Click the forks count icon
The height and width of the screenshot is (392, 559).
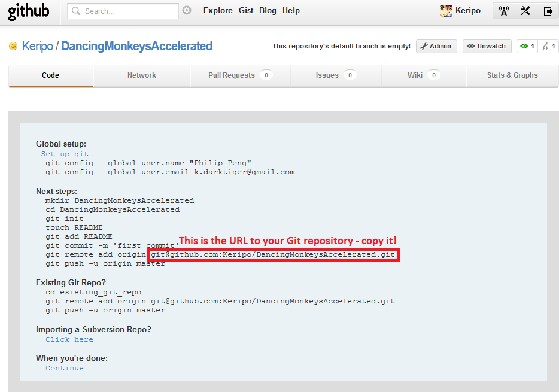pyautogui.click(x=548, y=46)
